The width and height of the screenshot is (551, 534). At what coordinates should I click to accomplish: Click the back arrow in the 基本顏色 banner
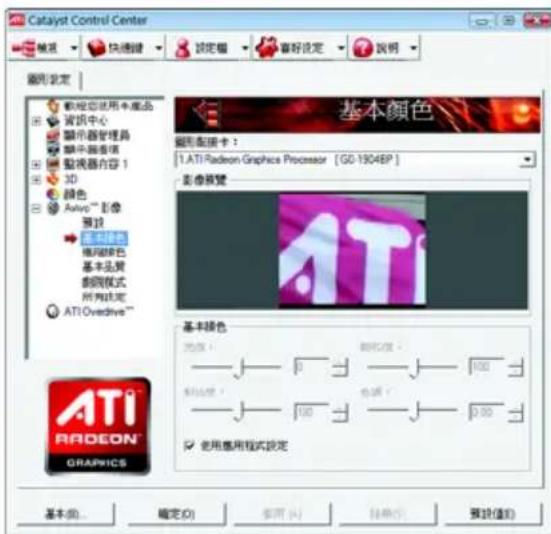coord(207,114)
